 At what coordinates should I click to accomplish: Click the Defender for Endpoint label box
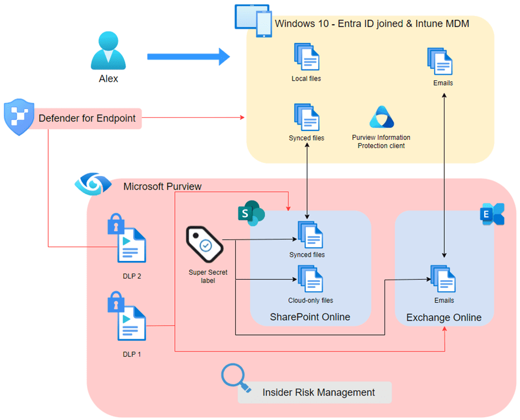pyautogui.click(x=87, y=118)
